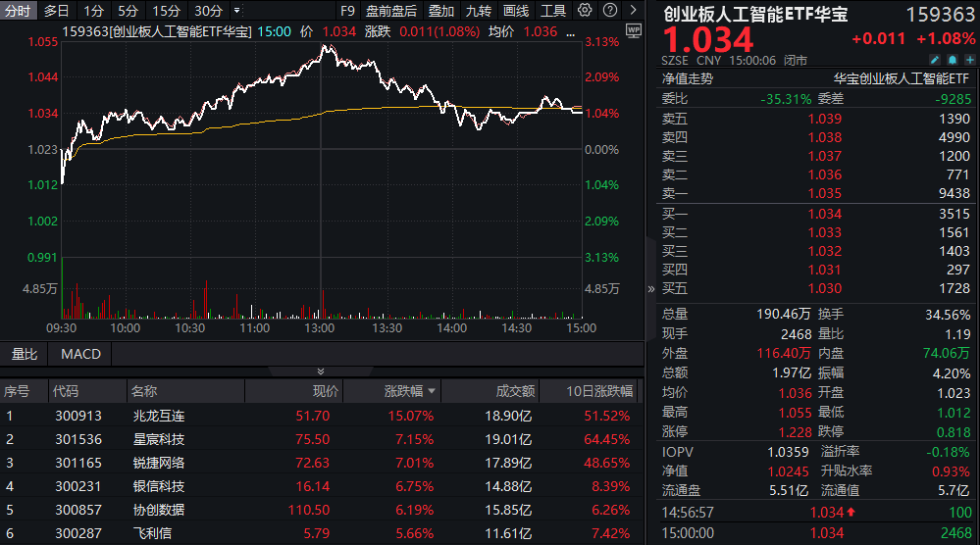Click the red up arrow in trade tick row
The height and width of the screenshot is (545, 980).
click(850, 512)
